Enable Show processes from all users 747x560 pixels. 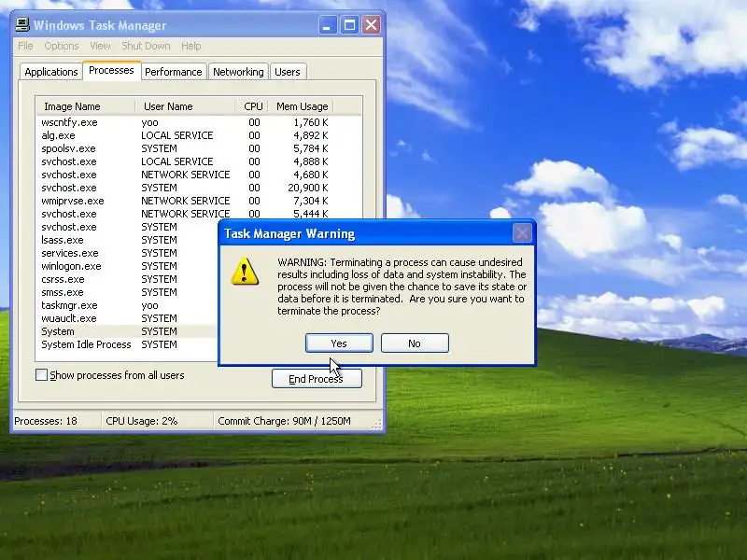coord(41,375)
